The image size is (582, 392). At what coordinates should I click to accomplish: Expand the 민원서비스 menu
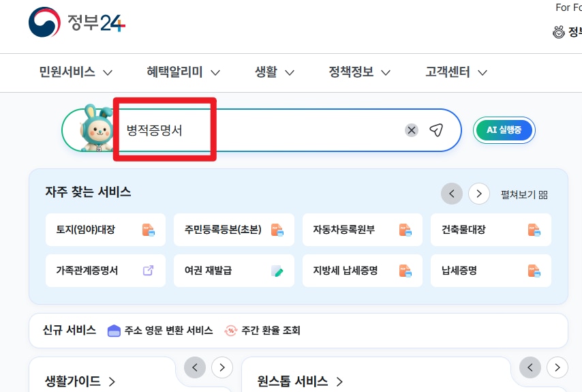point(76,72)
